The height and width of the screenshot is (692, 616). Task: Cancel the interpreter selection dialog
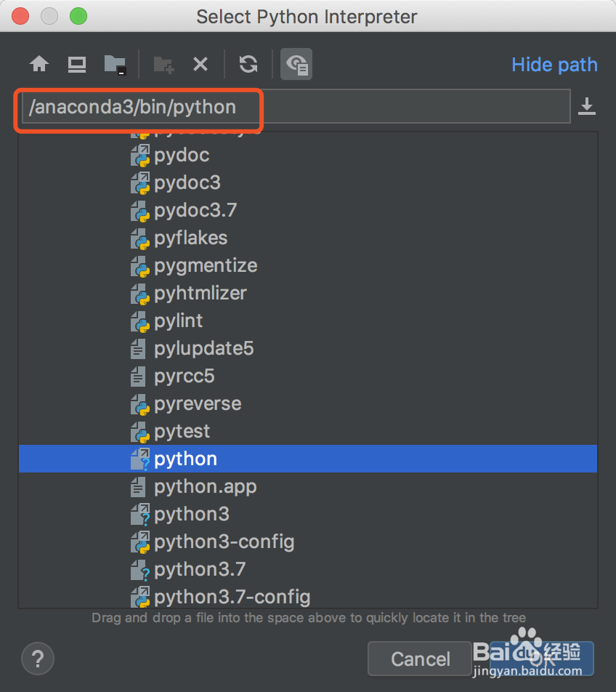420,659
